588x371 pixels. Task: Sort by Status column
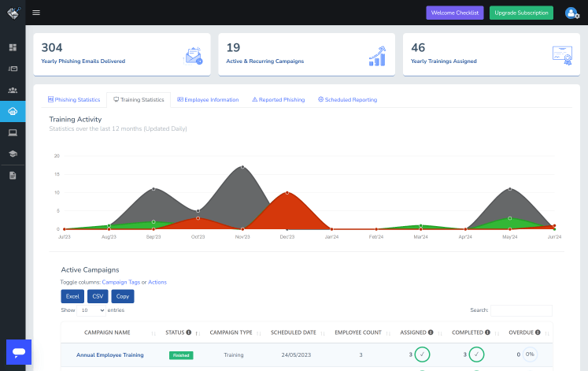click(x=182, y=332)
